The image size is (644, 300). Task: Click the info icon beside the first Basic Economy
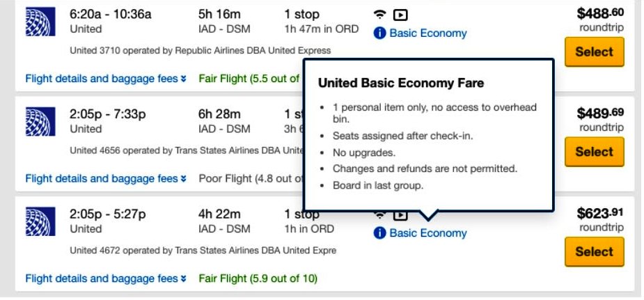pyautogui.click(x=379, y=33)
